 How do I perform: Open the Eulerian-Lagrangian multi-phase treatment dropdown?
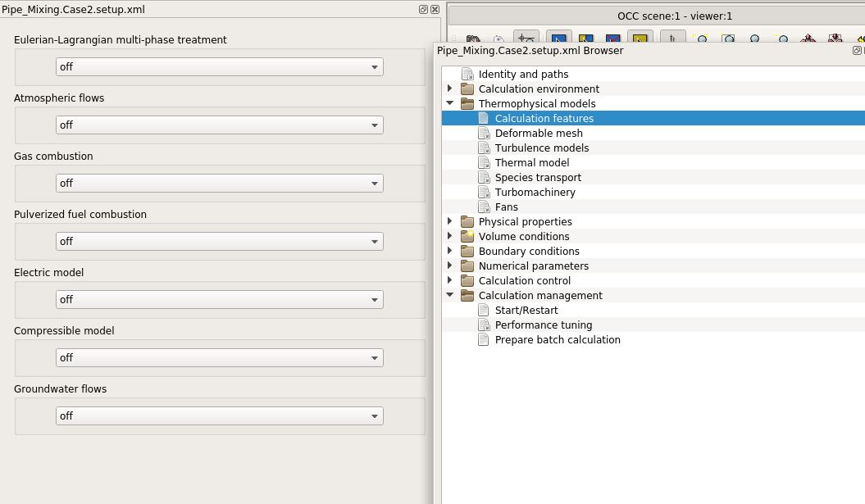point(219,67)
